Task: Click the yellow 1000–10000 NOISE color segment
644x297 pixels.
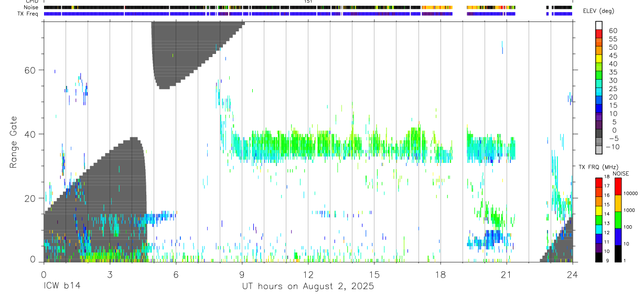Action: 618,203
